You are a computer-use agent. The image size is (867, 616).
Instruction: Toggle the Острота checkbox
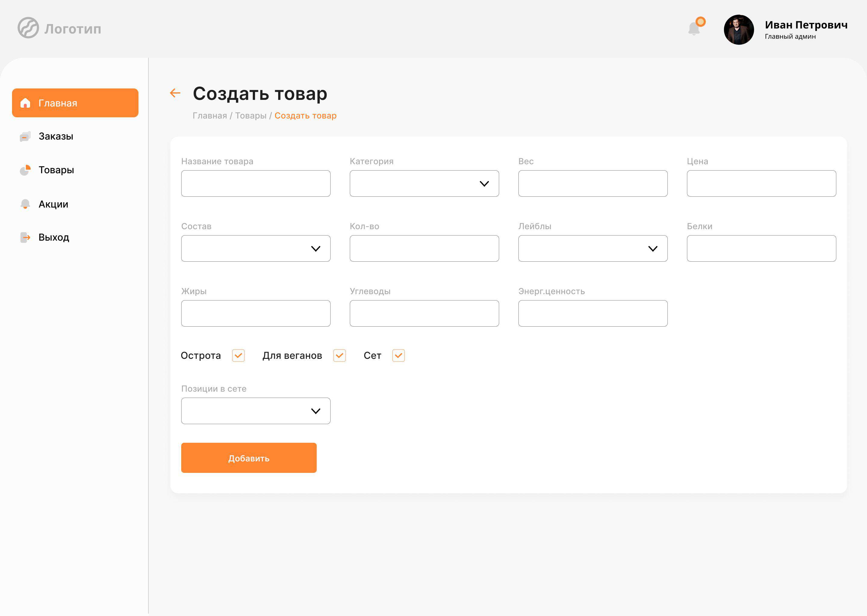(x=238, y=356)
